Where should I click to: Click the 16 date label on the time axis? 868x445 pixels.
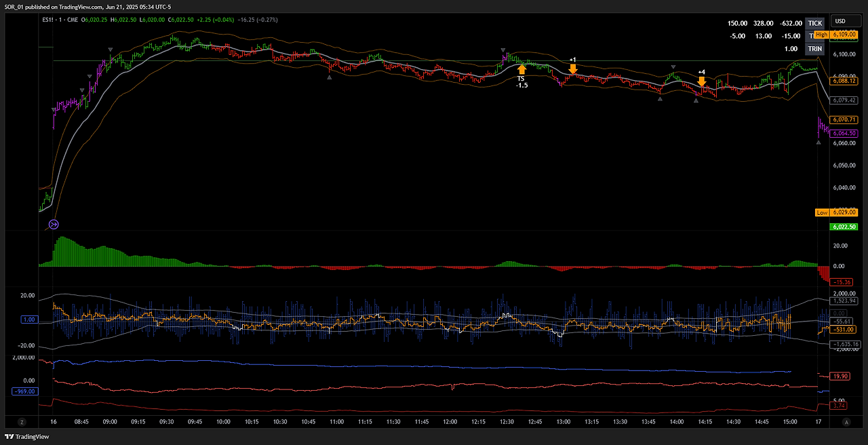point(54,422)
